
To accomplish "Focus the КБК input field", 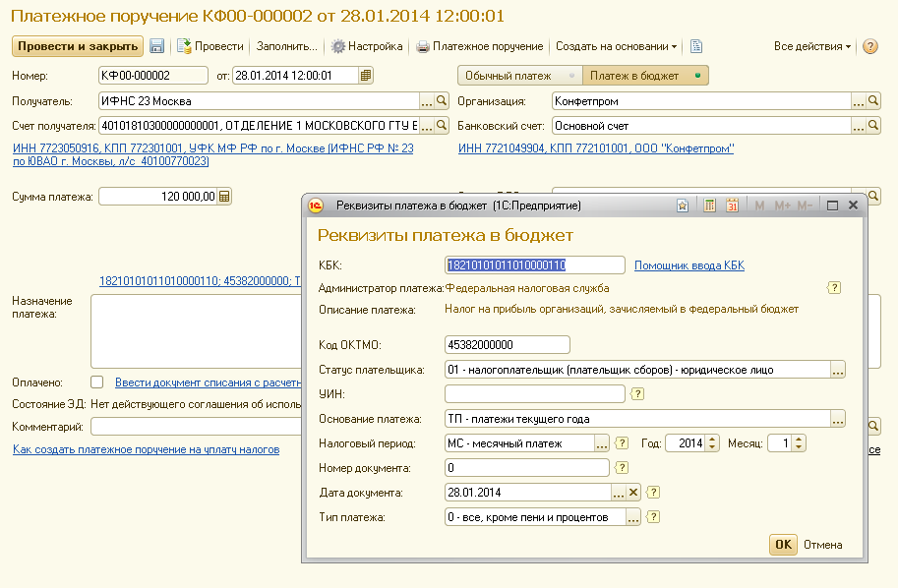I will (x=534, y=265).
